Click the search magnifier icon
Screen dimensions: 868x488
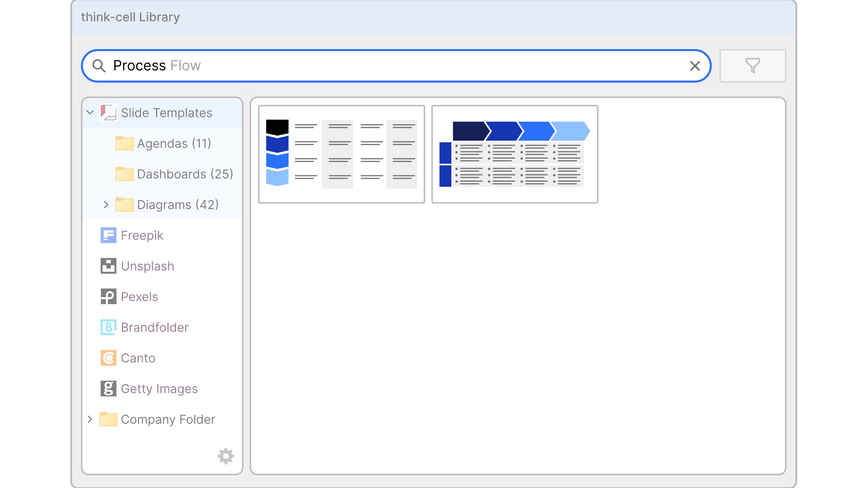[99, 66]
